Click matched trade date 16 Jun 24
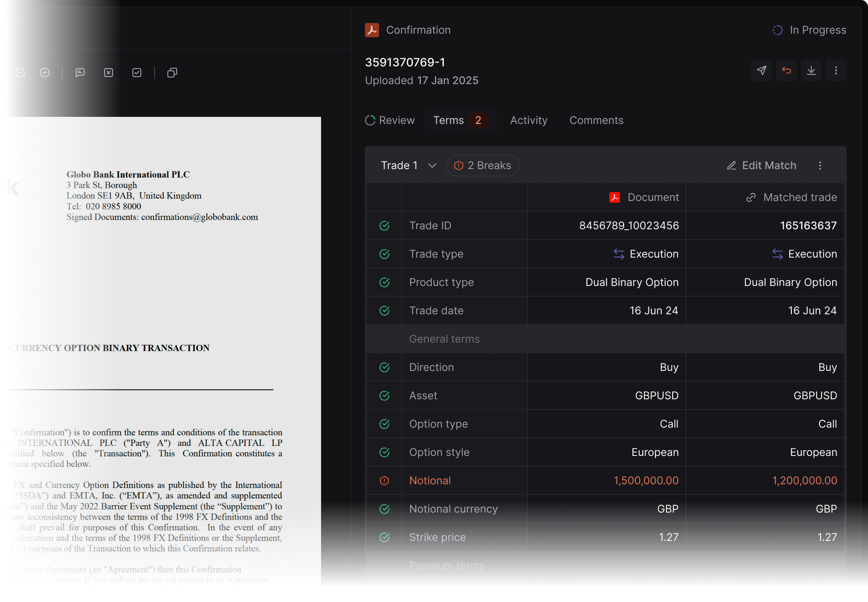The height and width of the screenshot is (602, 868). [x=813, y=311]
